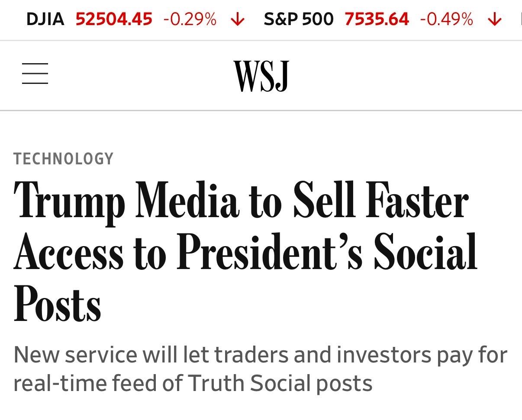Go to homepage via WSJ logo
522x420 pixels.
point(261,76)
